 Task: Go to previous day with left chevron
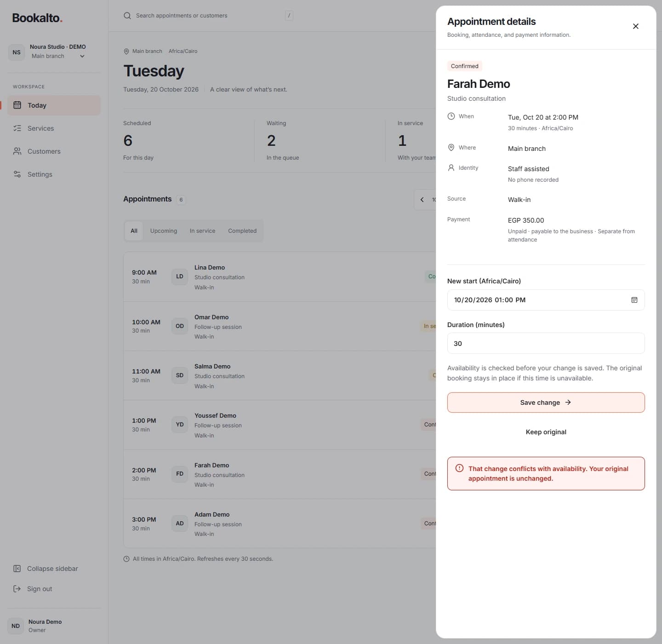tap(422, 200)
